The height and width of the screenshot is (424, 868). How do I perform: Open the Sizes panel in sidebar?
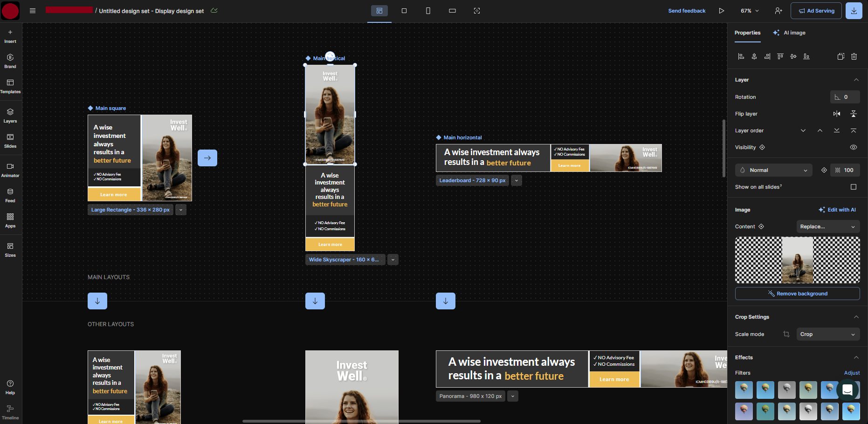(10, 249)
